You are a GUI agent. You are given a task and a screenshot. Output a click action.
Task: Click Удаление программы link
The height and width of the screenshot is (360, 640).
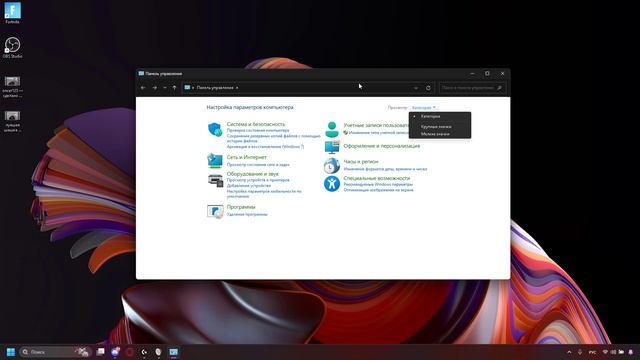247,214
